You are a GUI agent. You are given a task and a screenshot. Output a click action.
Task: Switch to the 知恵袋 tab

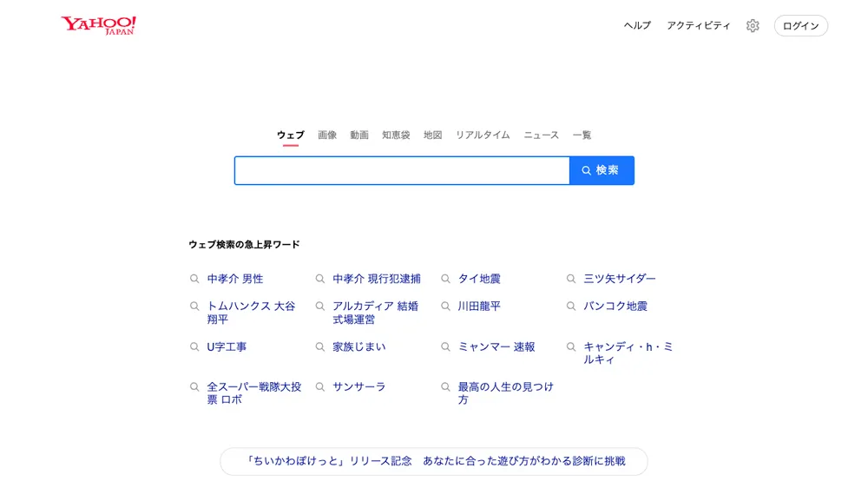[396, 135]
